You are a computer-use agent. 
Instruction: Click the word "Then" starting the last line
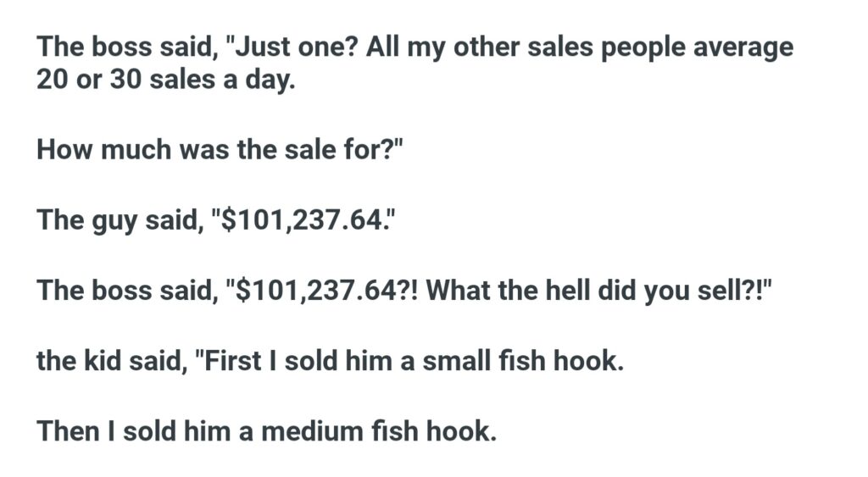67,430
